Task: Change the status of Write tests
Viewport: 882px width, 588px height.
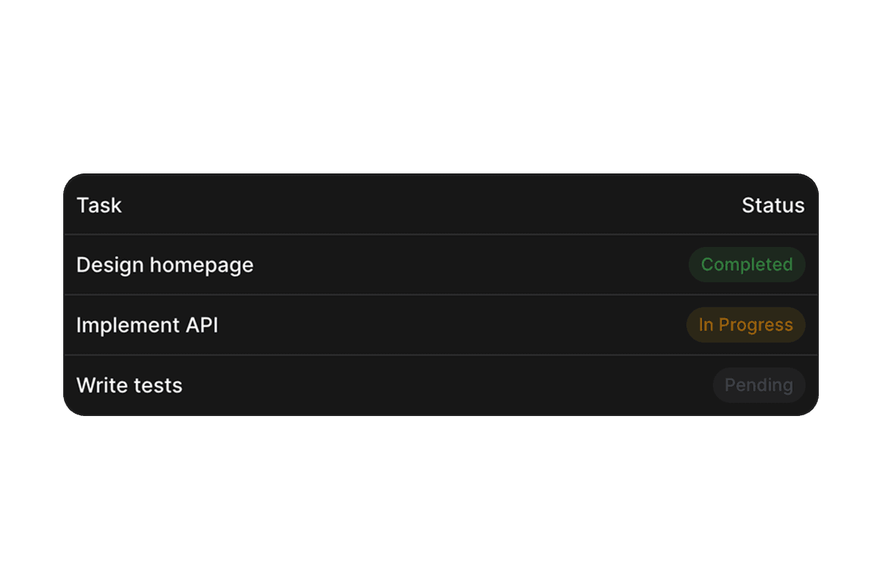Action: pyautogui.click(x=759, y=385)
